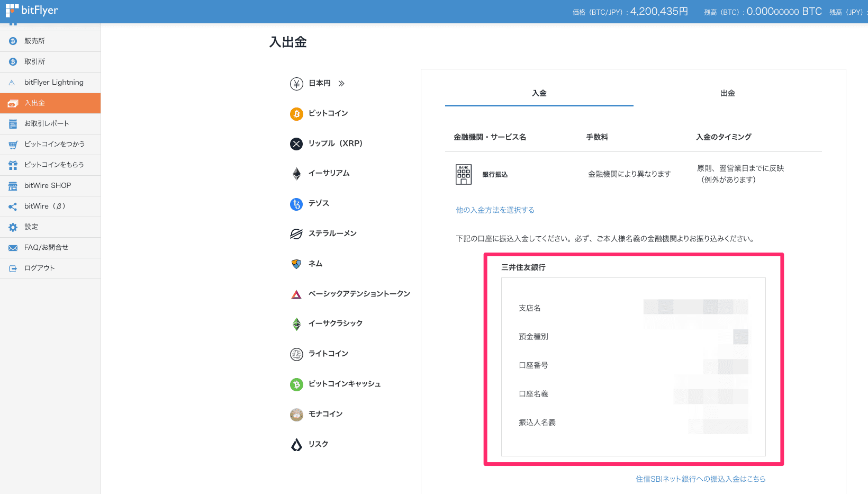
Task: Click the NEM icon
Action: (x=296, y=264)
